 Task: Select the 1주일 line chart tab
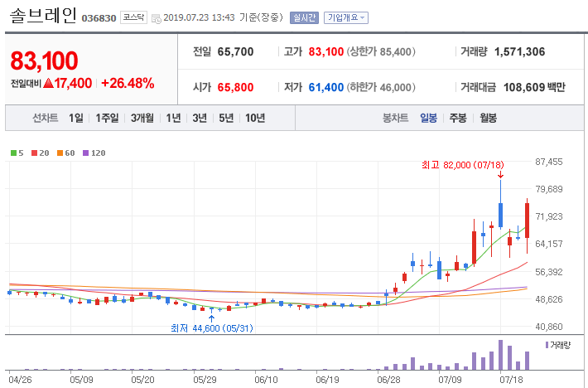click(107, 119)
